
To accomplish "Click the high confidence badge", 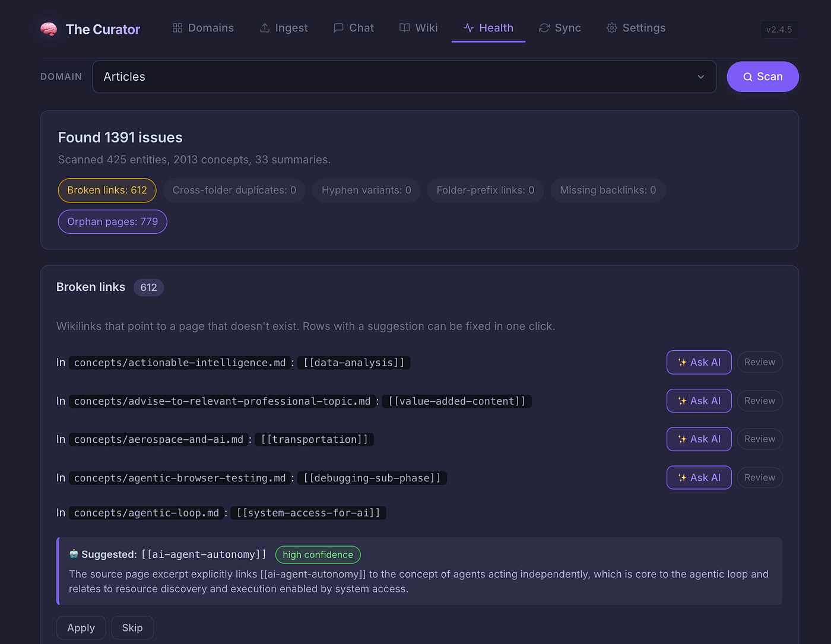I will click(x=318, y=554).
